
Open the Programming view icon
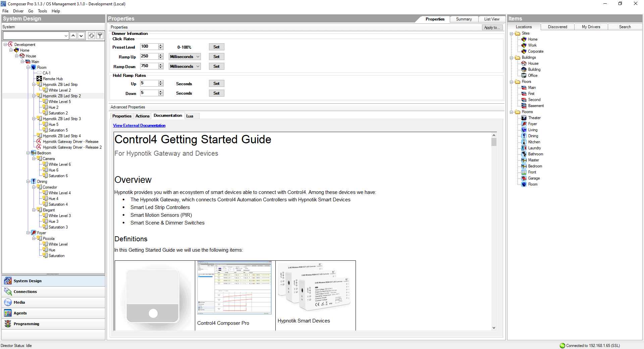pos(8,324)
